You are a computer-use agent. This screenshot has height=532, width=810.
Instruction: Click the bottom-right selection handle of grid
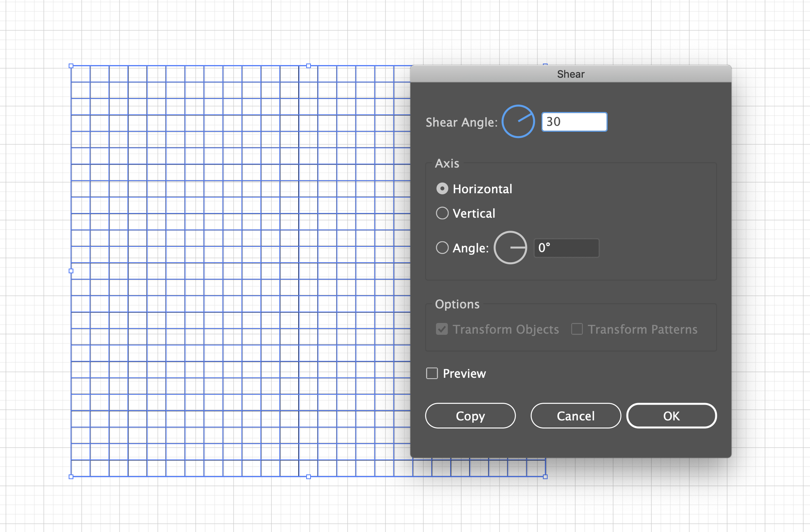[545, 477]
